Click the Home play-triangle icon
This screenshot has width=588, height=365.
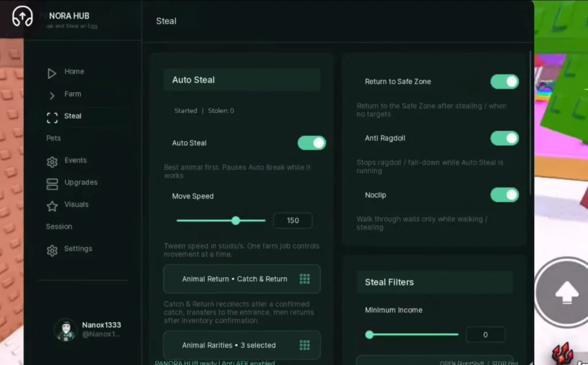pyautogui.click(x=52, y=73)
